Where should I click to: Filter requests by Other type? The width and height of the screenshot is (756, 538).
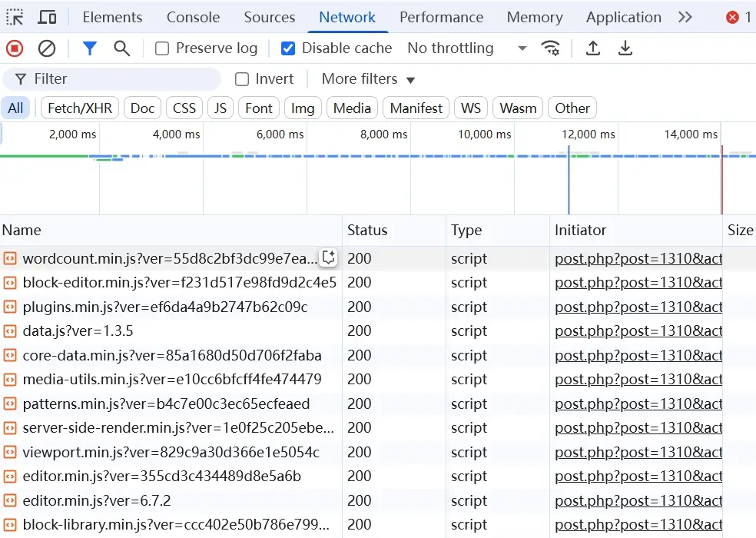572,108
